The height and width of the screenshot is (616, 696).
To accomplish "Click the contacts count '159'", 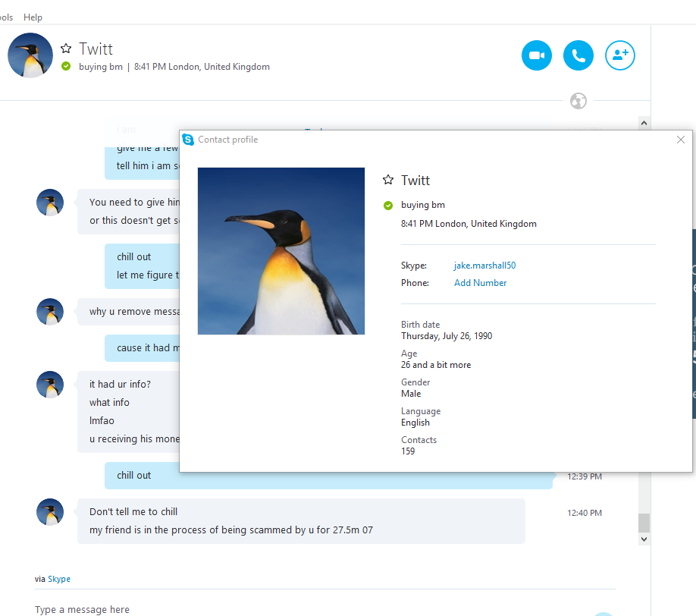I will tap(408, 451).
